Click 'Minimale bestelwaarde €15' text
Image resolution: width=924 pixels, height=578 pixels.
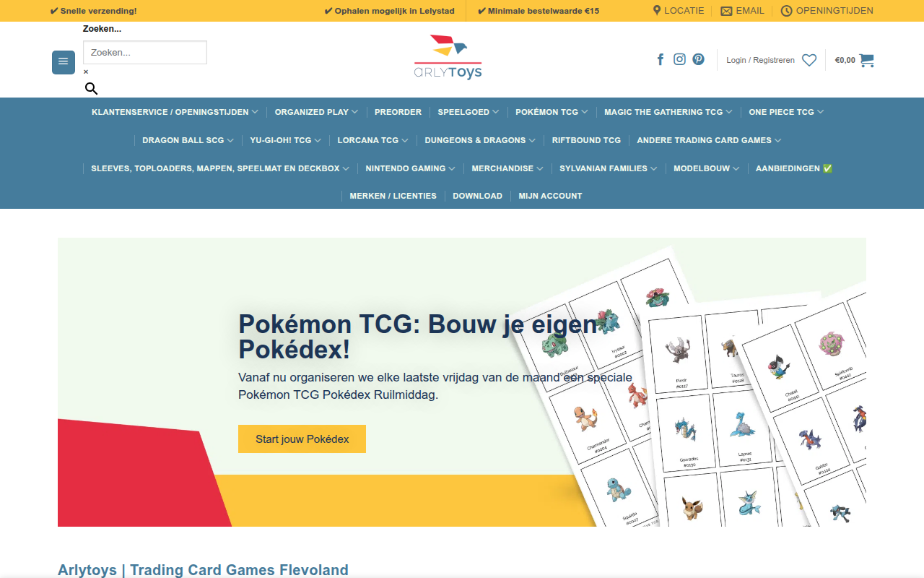coord(538,11)
